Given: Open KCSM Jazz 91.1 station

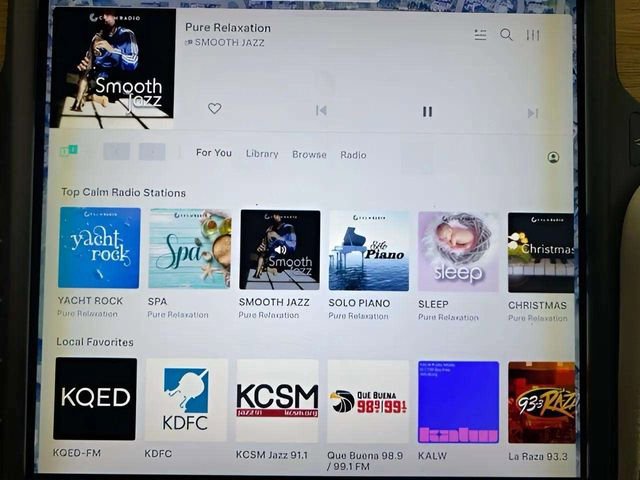Looking at the screenshot, I should pyautogui.click(x=277, y=400).
